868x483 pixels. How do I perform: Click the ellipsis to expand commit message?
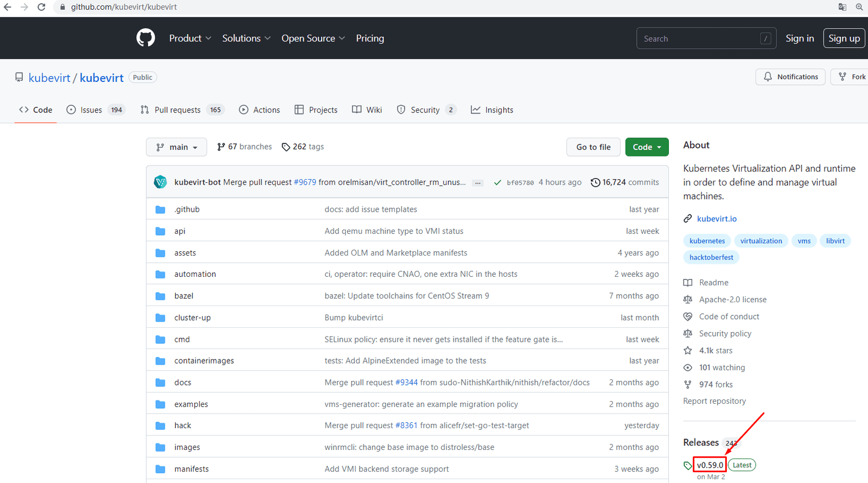coord(478,183)
